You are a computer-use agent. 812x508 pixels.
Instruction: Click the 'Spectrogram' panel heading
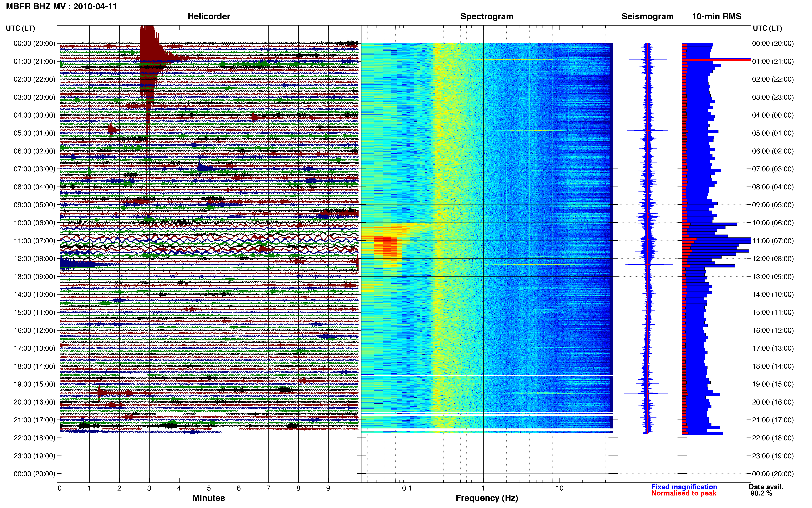click(487, 16)
